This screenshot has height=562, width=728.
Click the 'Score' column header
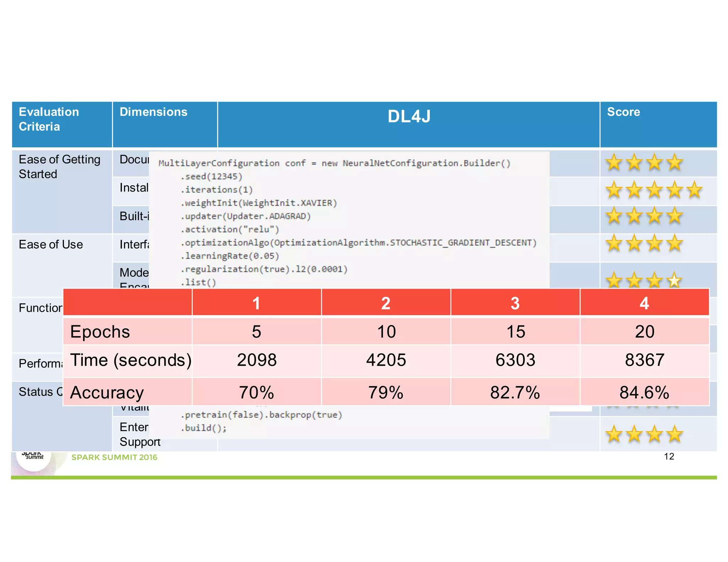click(x=658, y=124)
